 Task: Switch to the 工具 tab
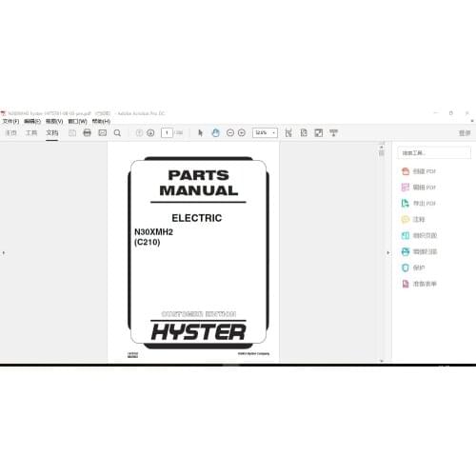31,132
